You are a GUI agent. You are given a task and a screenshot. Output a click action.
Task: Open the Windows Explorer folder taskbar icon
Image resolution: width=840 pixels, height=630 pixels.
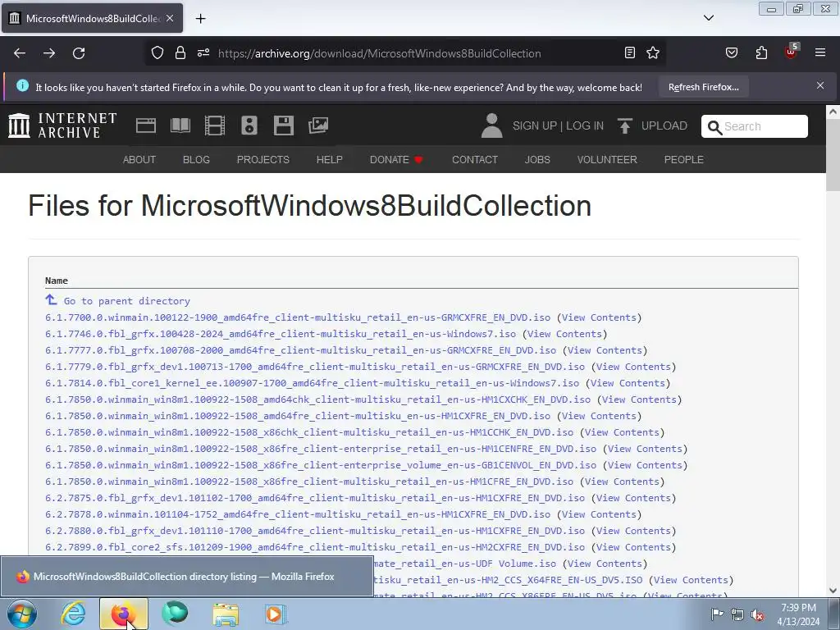tap(226, 614)
